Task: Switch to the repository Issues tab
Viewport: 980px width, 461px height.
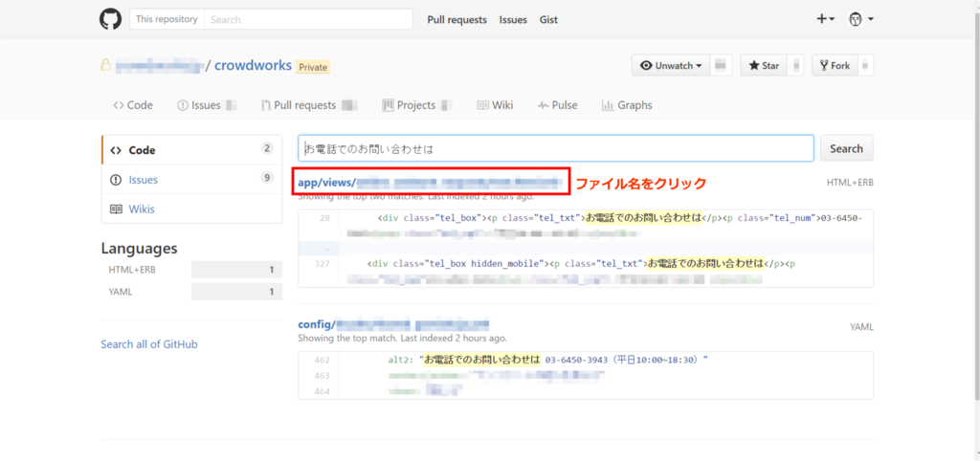Action: click(207, 105)
